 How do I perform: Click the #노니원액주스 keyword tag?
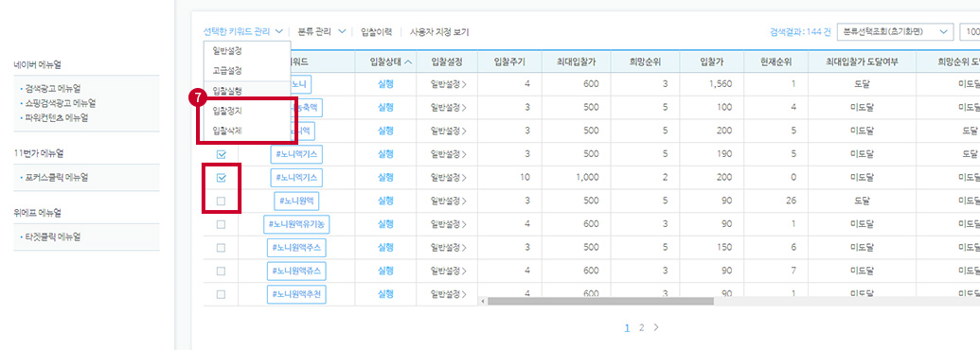point(297,248)
